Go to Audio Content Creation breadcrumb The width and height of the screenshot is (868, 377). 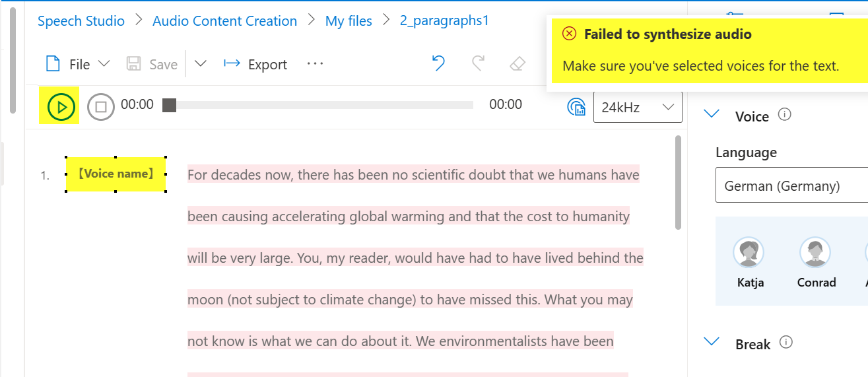[x=225, y=20]
